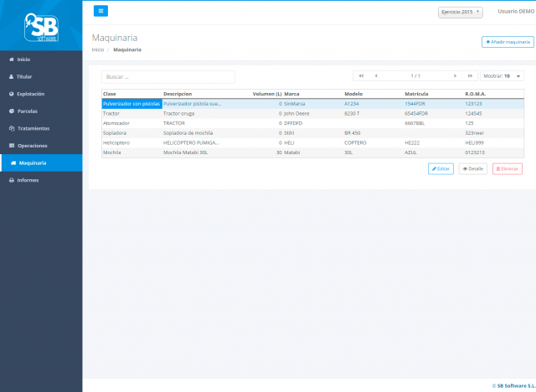Click the Buscar search field

[167, 76]
